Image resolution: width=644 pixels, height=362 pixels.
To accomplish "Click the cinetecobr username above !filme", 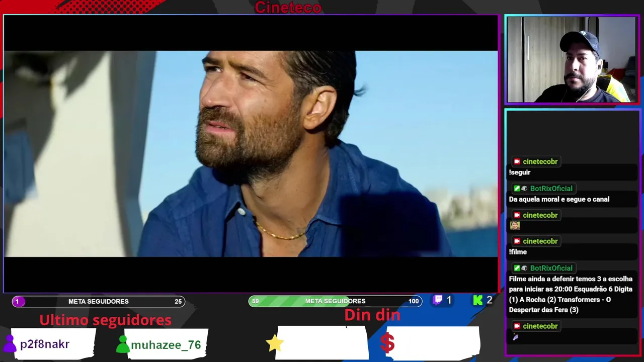I will click(540, 241).
